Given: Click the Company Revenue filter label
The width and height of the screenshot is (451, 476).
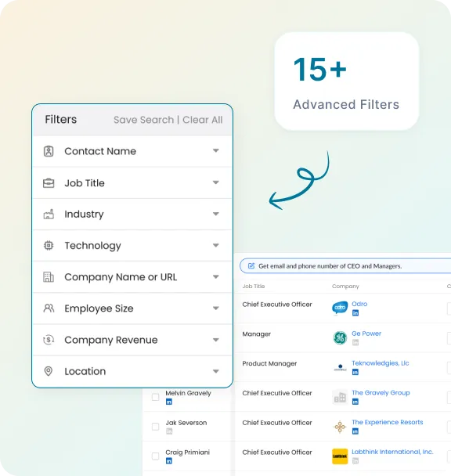Looking at the screenshot, I should pyautogui.click(x=111, y=340).
